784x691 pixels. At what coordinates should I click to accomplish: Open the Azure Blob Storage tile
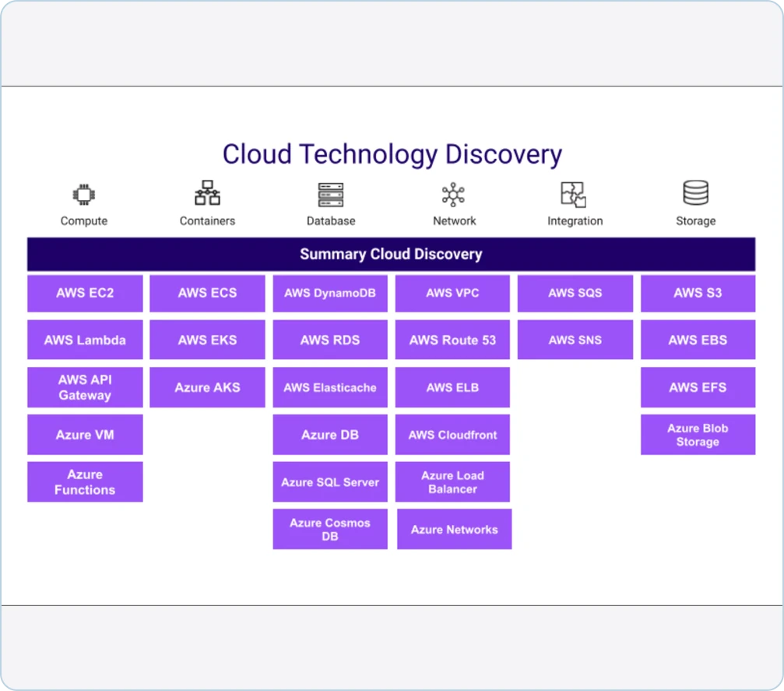(698, 435)
